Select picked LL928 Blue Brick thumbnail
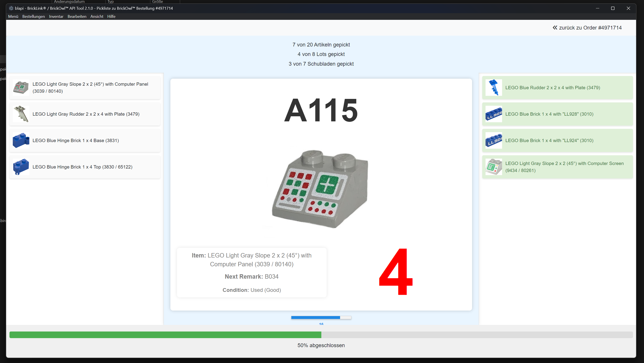The image size is (644, 363). point(494,114)
